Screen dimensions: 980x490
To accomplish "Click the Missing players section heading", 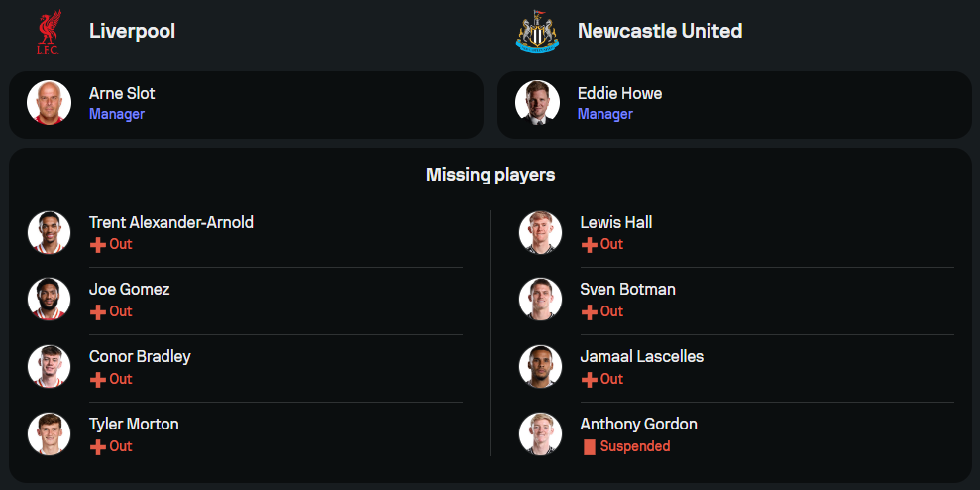I will pos(490,175).
